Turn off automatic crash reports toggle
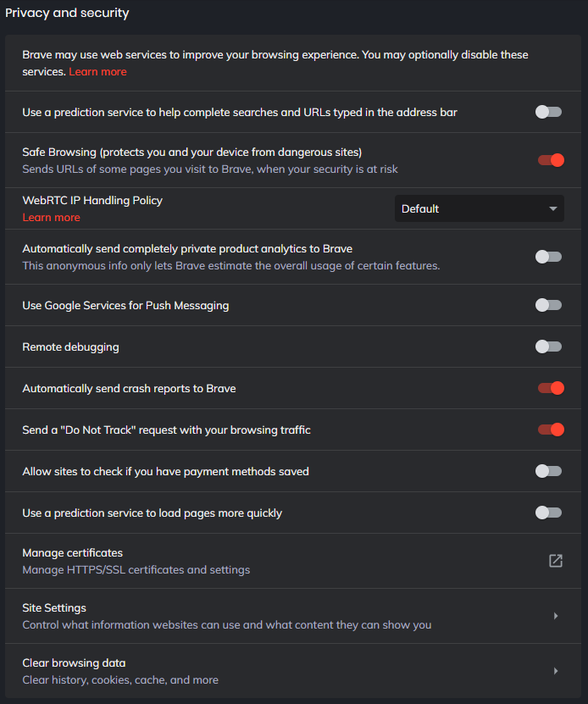The height and width of the screenshot is (704, 588). point(551,388)
